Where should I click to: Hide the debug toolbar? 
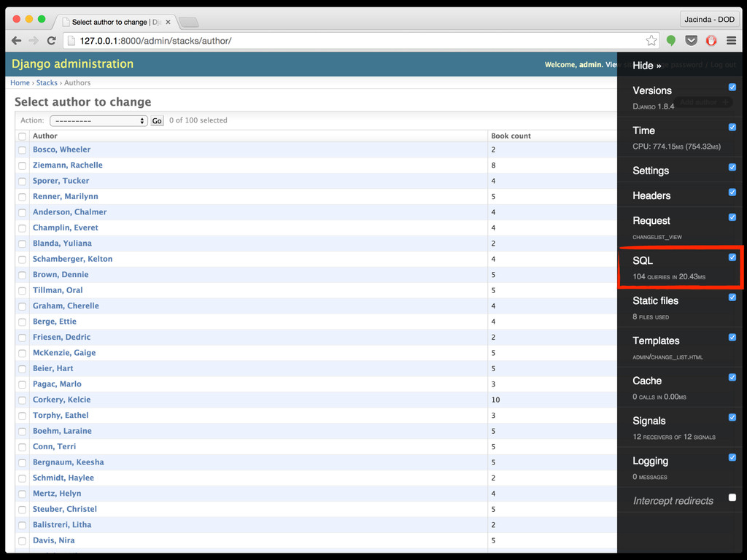[x=646, y=66]
